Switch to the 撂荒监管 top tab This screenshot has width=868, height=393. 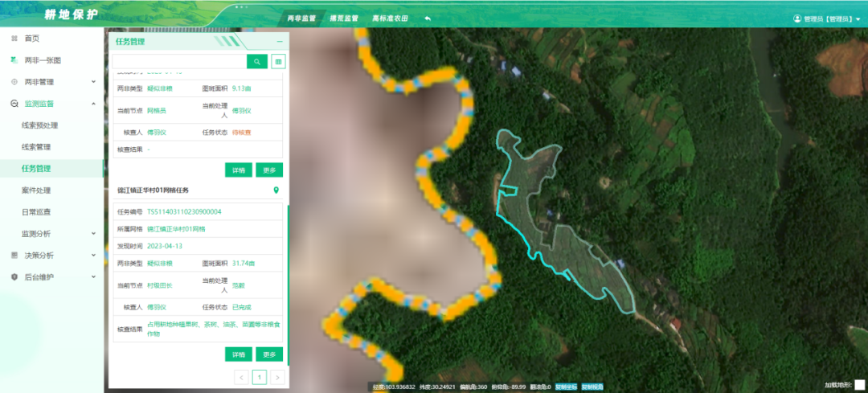(343, 18)
